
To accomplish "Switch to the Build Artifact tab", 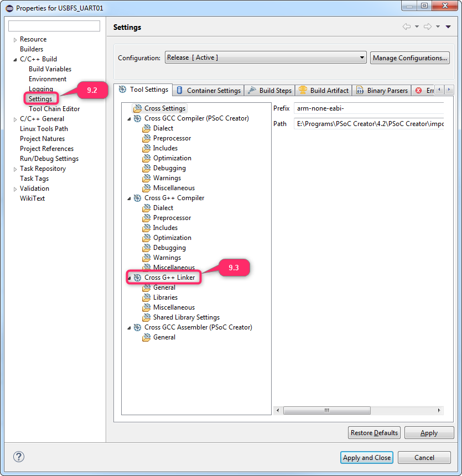I will point(324,91).
